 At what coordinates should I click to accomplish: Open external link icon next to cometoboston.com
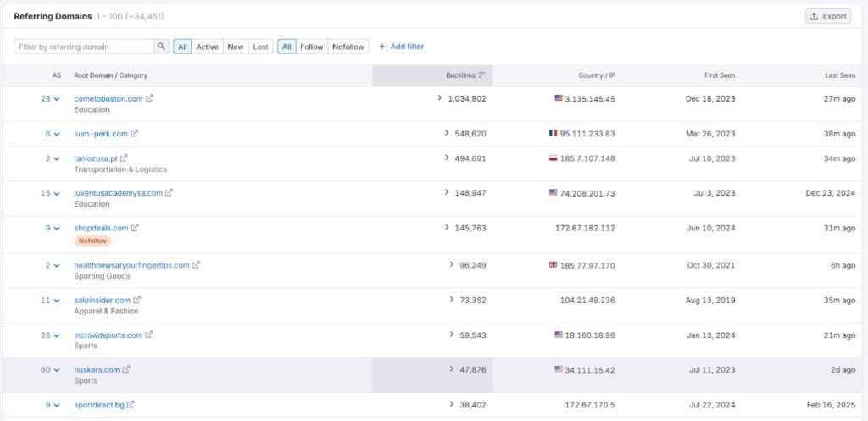[149, 98]
